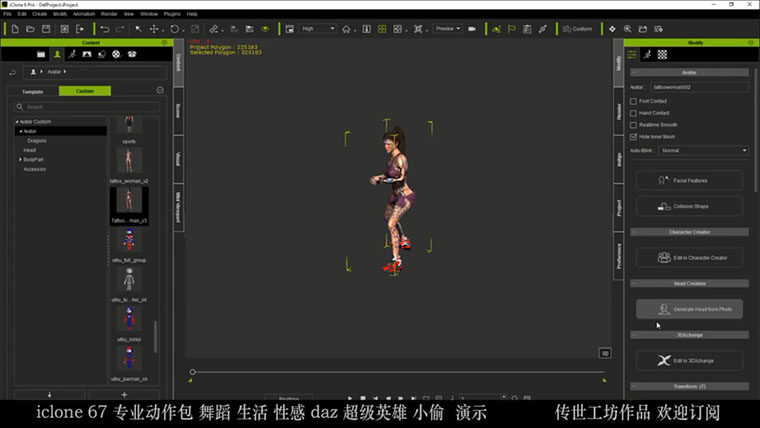Click the end range marker on the timeline
The height and width of the screenshot is (428, 760).
pyautogui.click(x=604, y=380)
